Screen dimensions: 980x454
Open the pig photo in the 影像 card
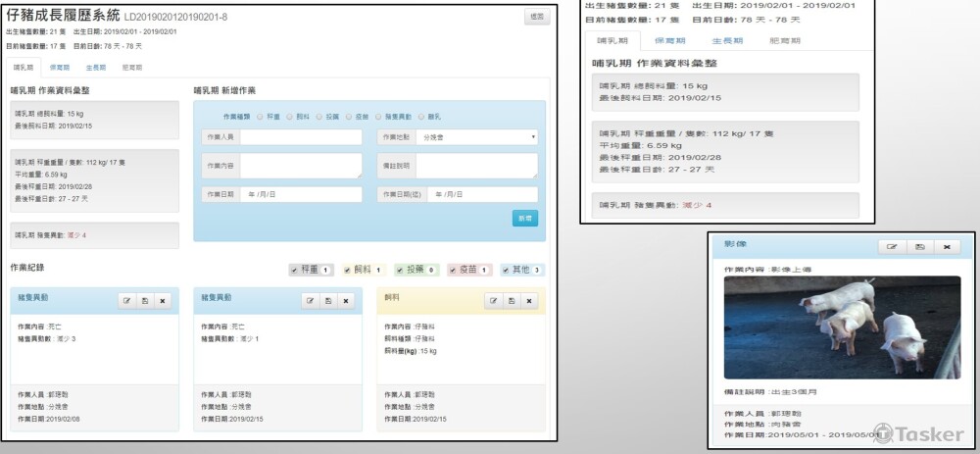pos(841,327)
